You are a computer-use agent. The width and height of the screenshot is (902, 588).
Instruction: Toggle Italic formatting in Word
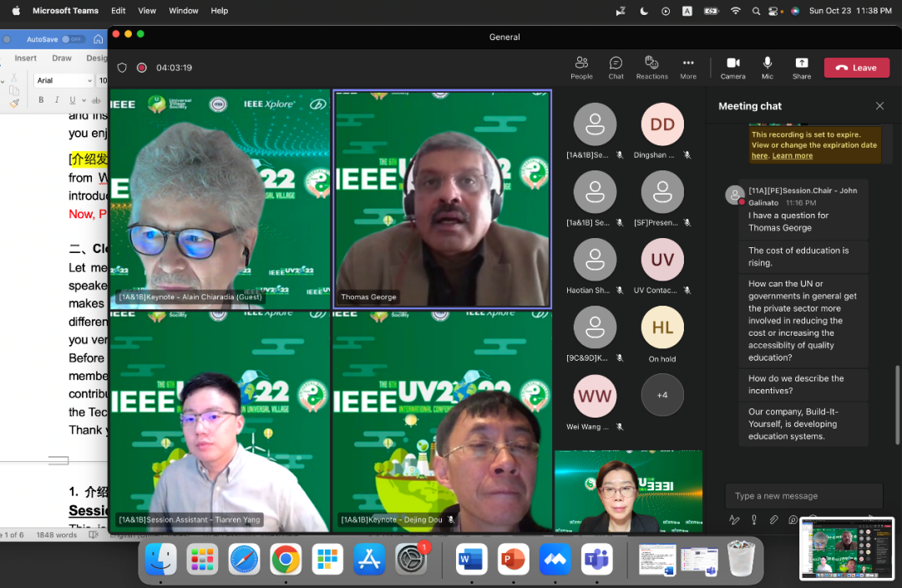[x=57, y=100]
